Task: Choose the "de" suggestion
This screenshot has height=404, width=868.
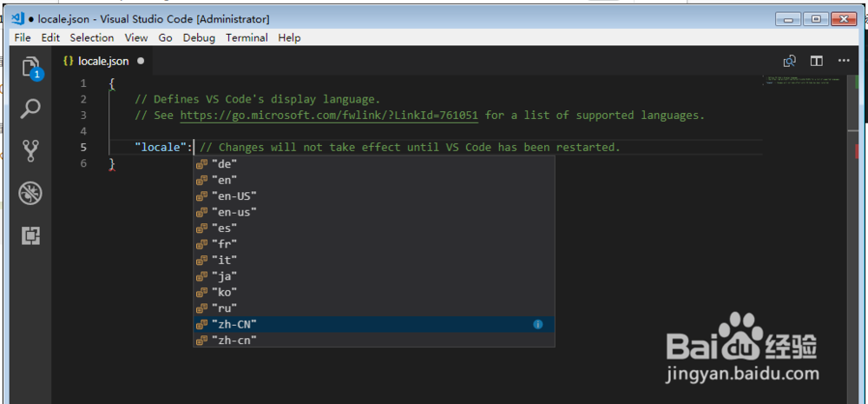Action: tap(373, 163)
